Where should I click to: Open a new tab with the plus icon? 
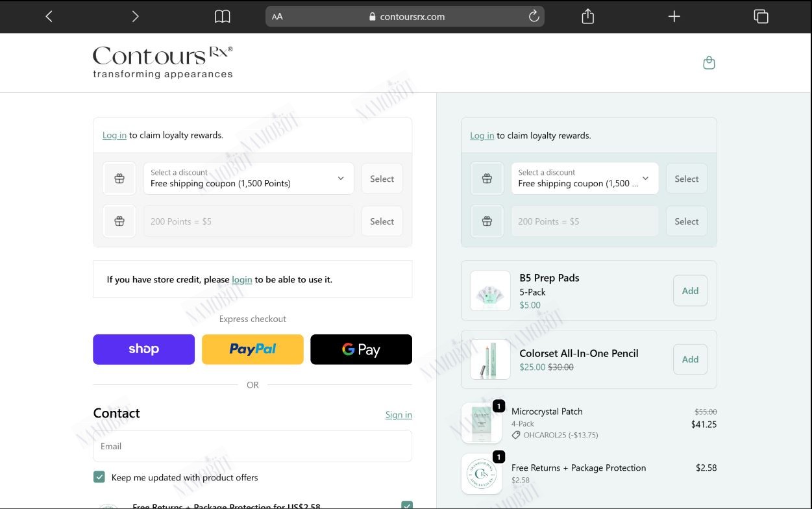(674, 16)
